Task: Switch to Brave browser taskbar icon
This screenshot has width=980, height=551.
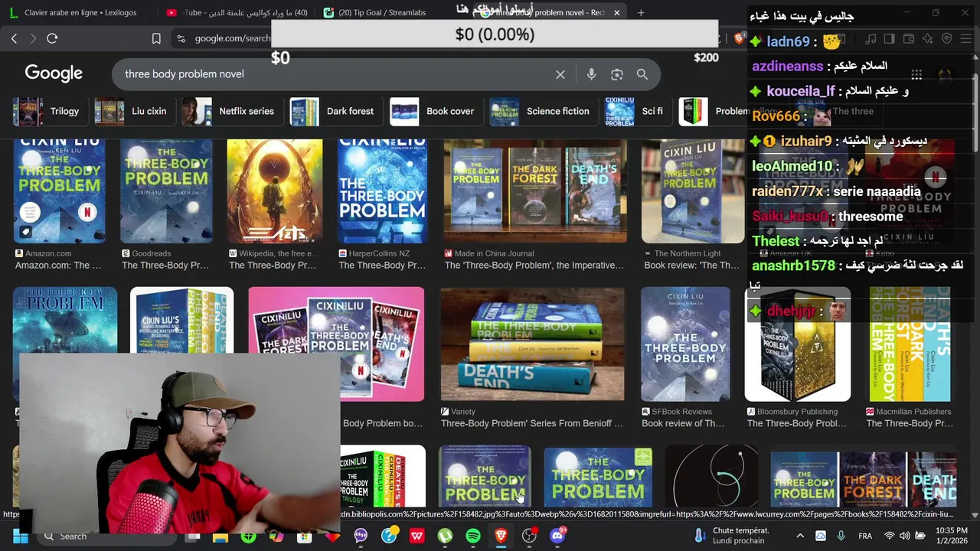Action: pos(501,536)
